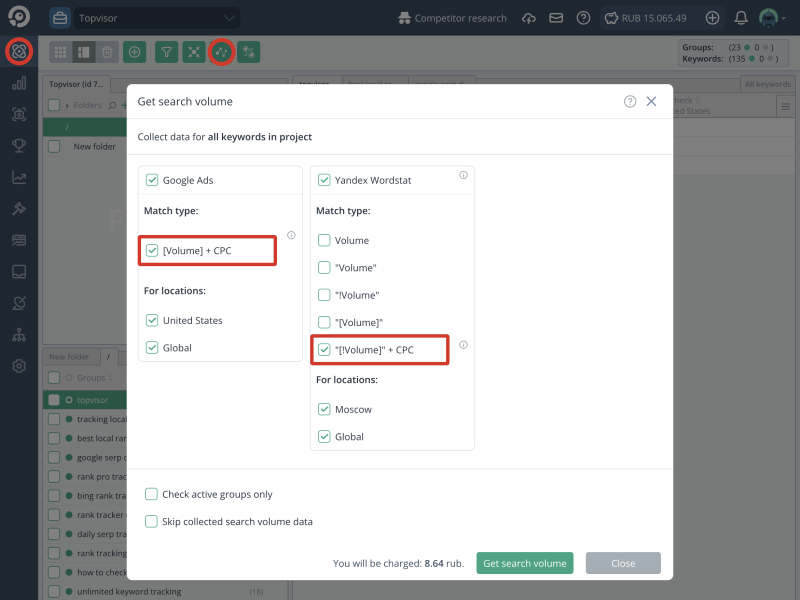
Task: Uncheck the Volume + CPC option under Google Ads
Action: [x=151, y=250]
